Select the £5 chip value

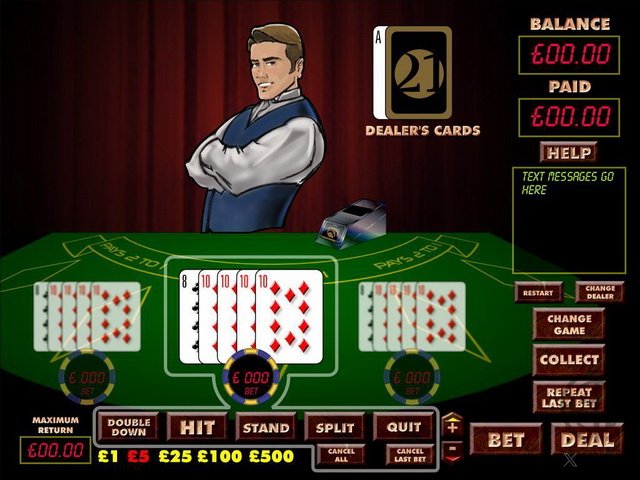tap(138, 456)
